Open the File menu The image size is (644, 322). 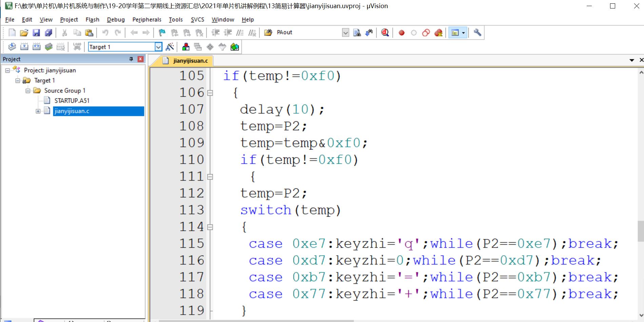point(10,20)
